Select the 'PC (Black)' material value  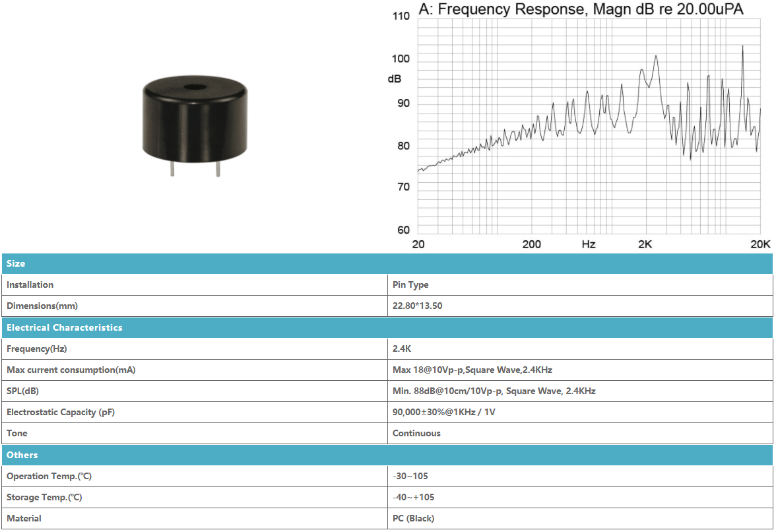413,519
